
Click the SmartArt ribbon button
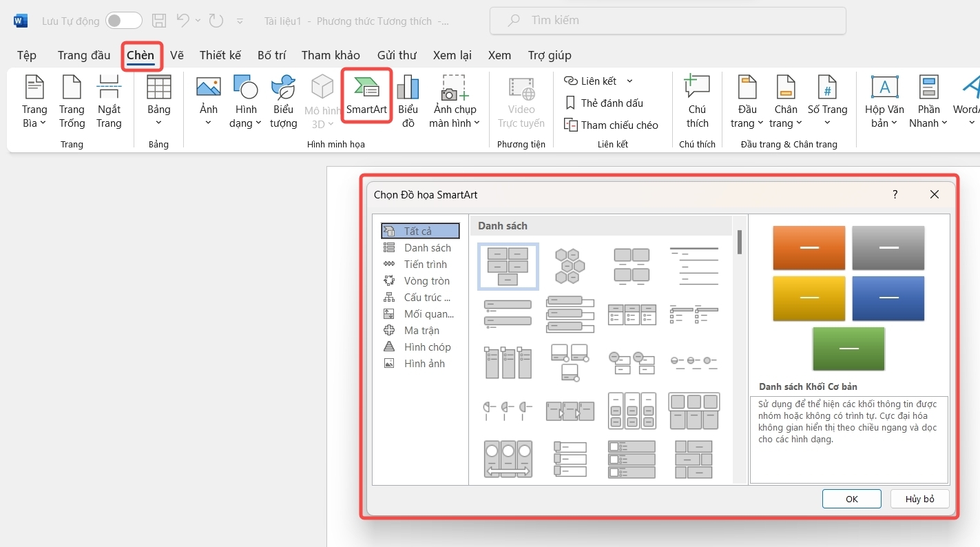coord(366,96)
